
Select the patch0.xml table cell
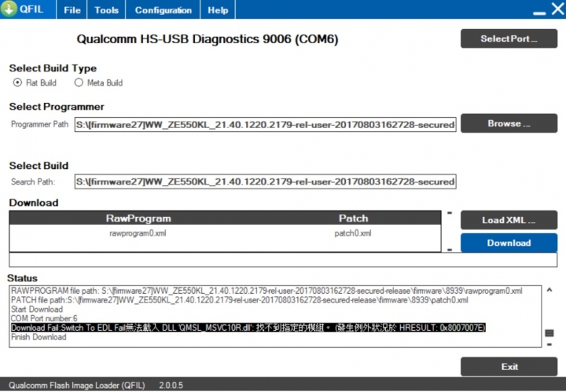(x=353, y=233)
